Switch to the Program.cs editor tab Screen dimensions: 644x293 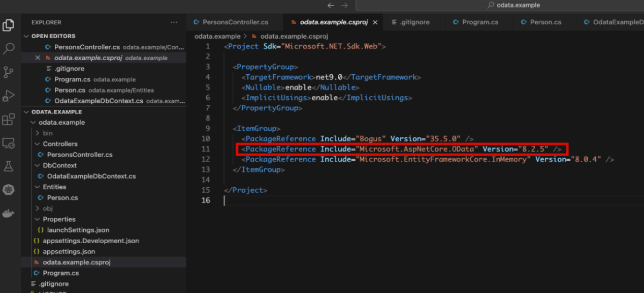tap(479, 22)
